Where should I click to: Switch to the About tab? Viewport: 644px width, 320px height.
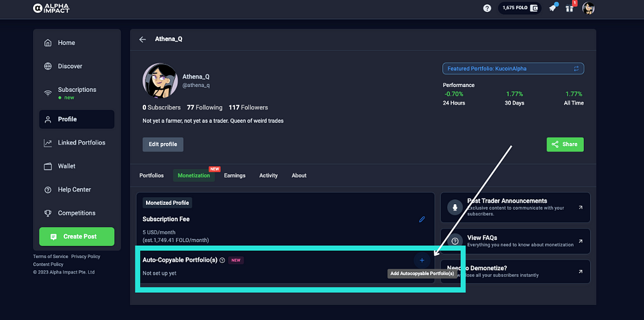click(299, 175)
